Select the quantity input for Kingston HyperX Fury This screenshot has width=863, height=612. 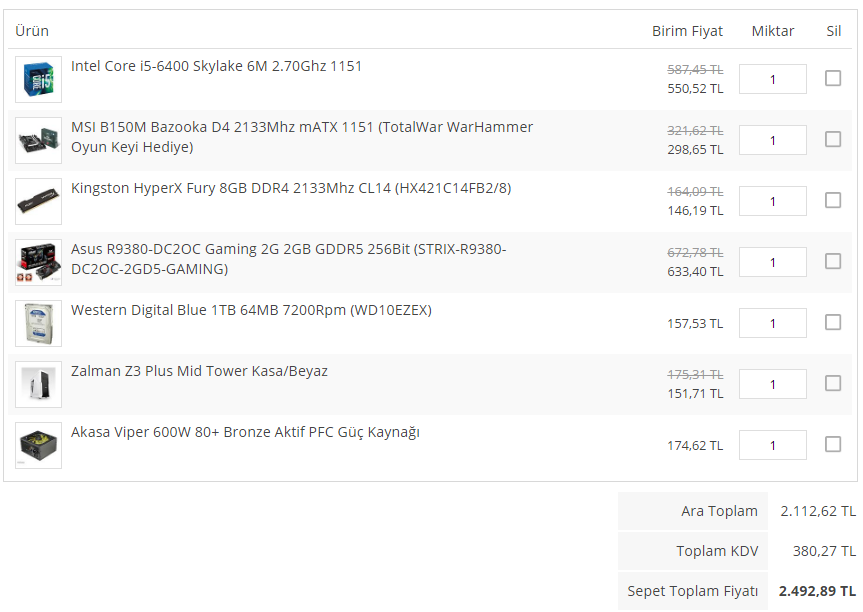[773, 201]
